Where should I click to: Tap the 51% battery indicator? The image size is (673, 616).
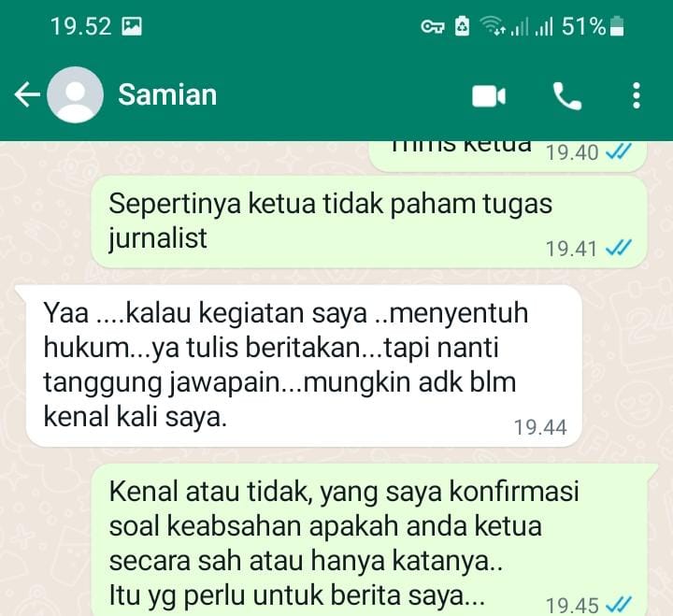pos(593,26)
